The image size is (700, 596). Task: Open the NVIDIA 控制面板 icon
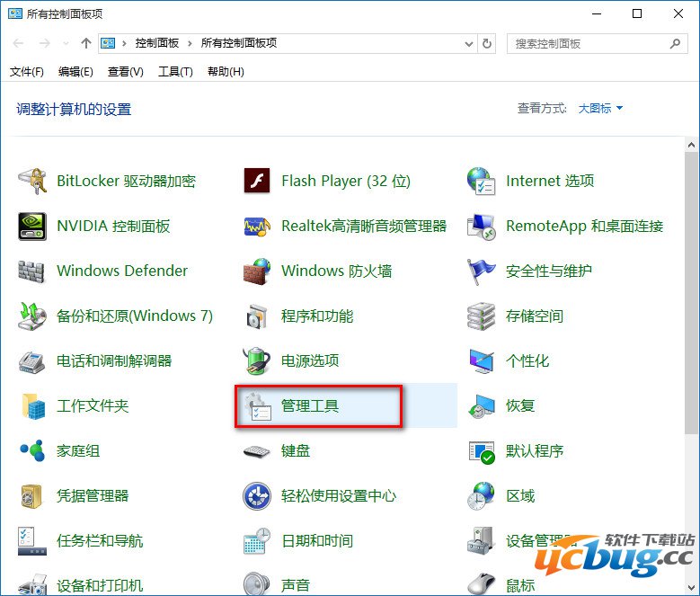32,226
